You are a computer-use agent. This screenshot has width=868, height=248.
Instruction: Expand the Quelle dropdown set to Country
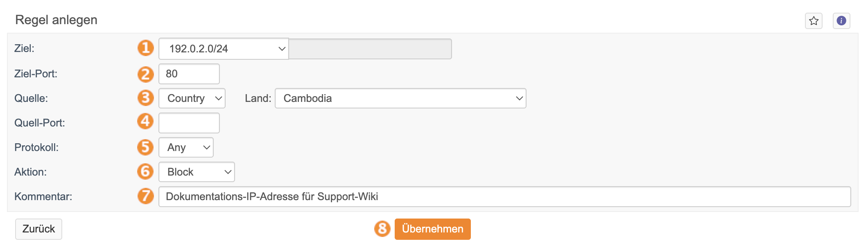pos(192,98)
